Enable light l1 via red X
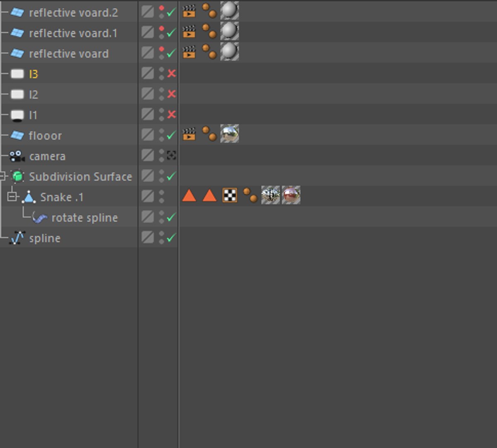The width and height of the screenshot is (497, 448). point(172,114)
